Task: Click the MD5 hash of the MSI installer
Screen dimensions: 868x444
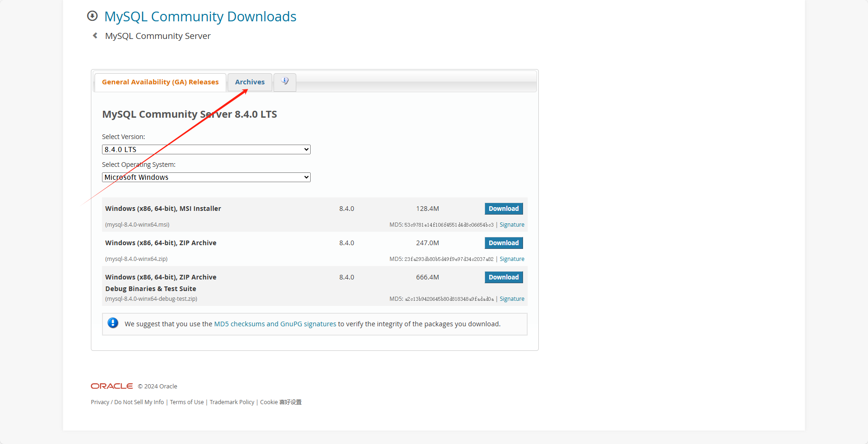Action: [x=449, y=225]
